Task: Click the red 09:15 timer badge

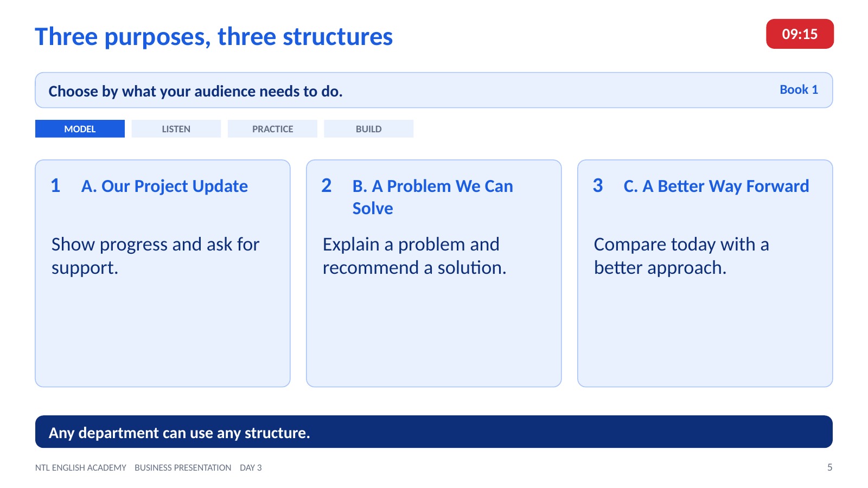Action: pyautogui.click(x=800, y=34)
